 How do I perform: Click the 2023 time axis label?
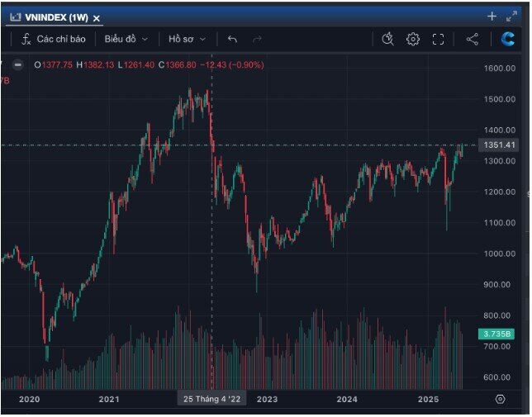point(268,400)
